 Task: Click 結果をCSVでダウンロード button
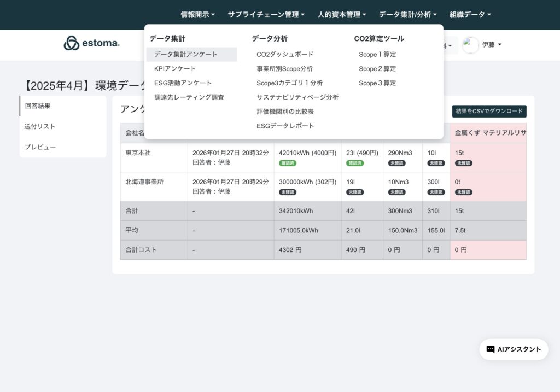[x=489, y=112]
